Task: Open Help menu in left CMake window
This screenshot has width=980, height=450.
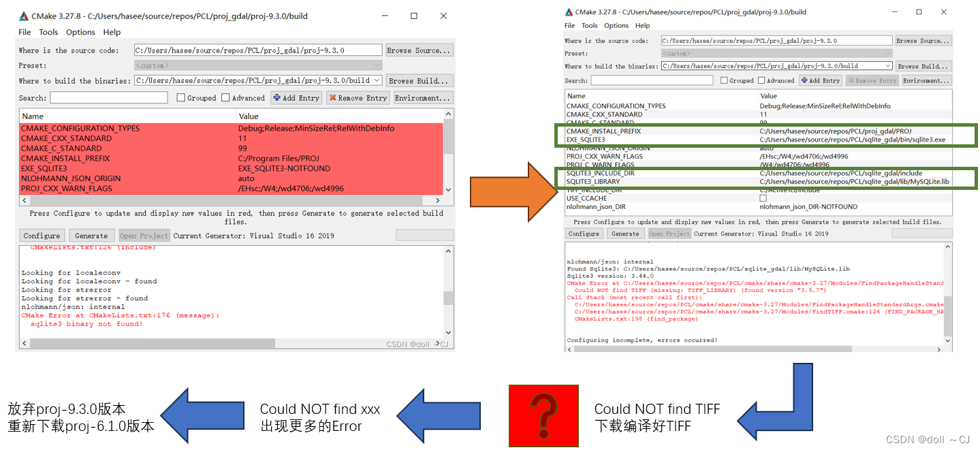Action: (x=112, y=32)
